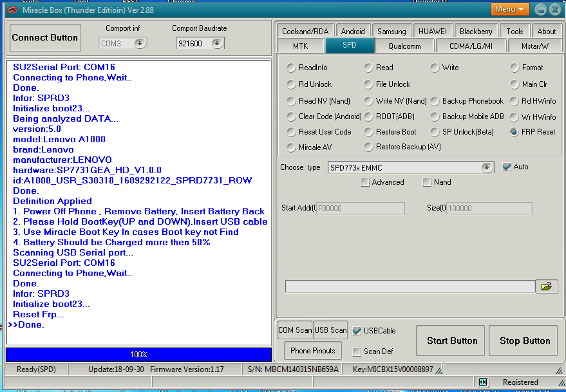Click the 100% blue progress bar

click(138, 355)
